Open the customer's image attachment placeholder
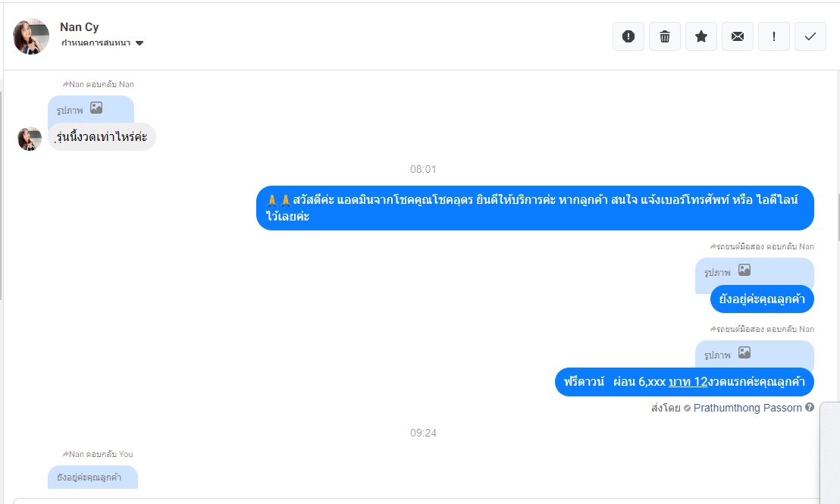 pyautogui.click(x=90, y=109)
